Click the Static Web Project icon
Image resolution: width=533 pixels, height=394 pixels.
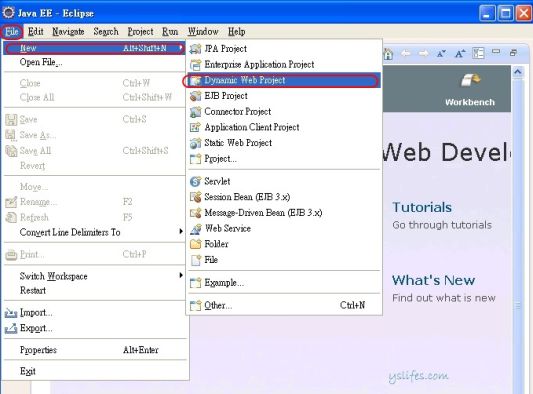pos(195,143)
